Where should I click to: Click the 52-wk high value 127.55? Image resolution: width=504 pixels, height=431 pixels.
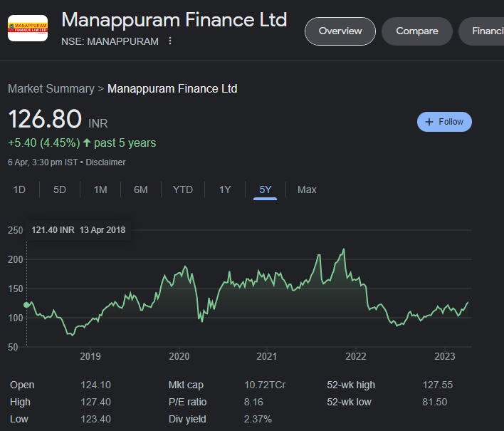pos(438,385)
